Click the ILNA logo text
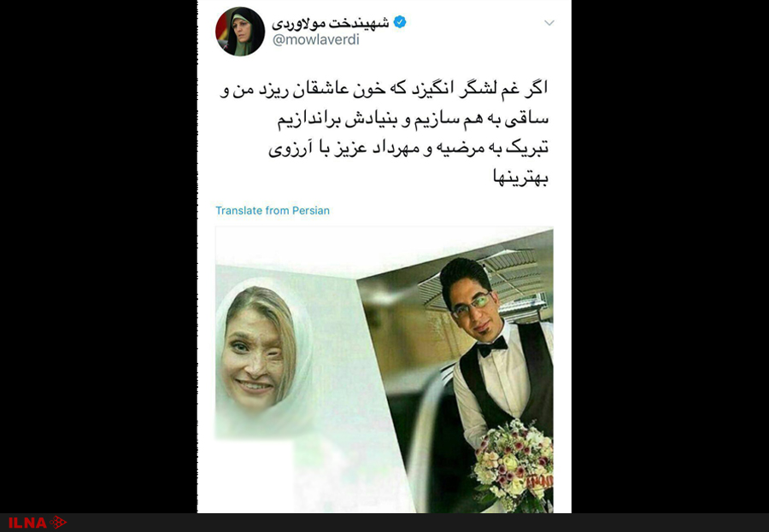The width and height of the screenshot is (769, 532). coord(27,523)
